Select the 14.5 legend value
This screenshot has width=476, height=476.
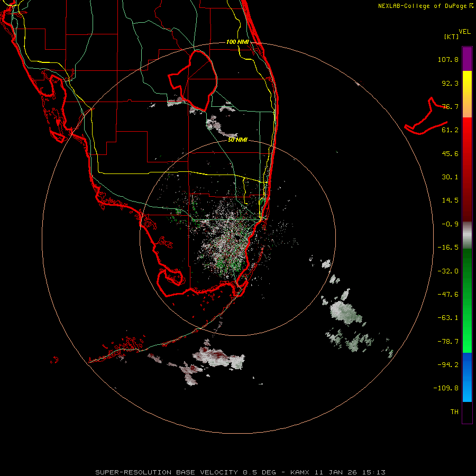point(450,200)
